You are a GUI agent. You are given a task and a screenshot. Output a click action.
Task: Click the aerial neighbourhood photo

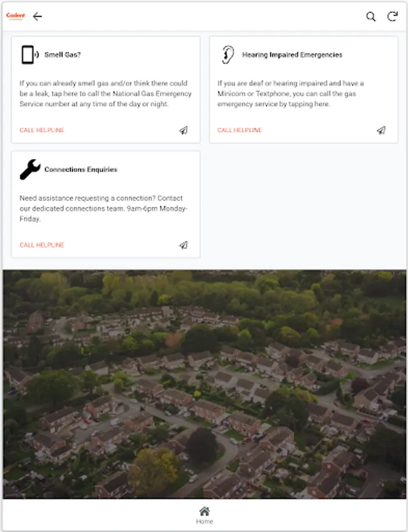click(204, 384)
